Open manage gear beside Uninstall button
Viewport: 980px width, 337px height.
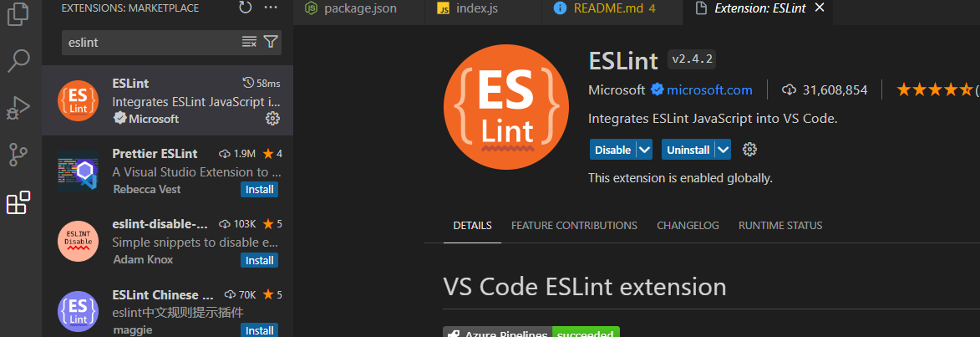click(x=750, y=150)
